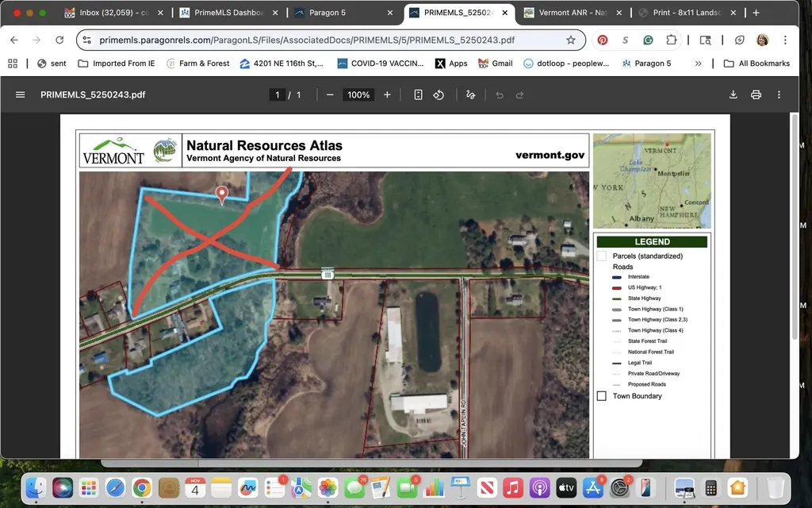The width and height of the screenshot is (812, 508).
Task: Expand hidden bookmarks overflow chevron
Action: coord(698,63)
